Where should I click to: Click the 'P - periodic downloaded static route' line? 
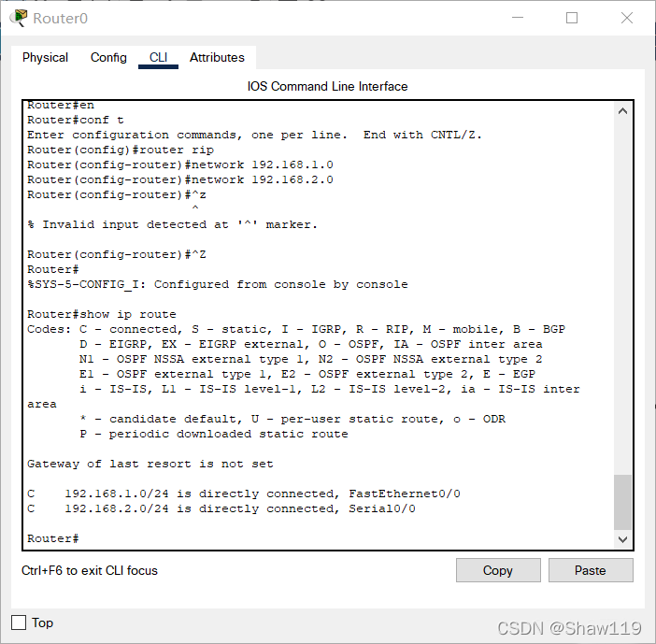pyautogui.click(x=214, y=434)
